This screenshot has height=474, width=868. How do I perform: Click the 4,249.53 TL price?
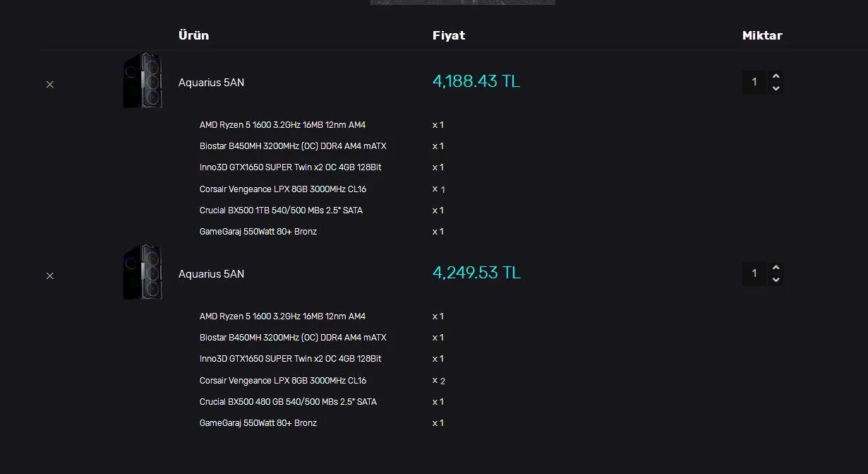click(476, 273)
